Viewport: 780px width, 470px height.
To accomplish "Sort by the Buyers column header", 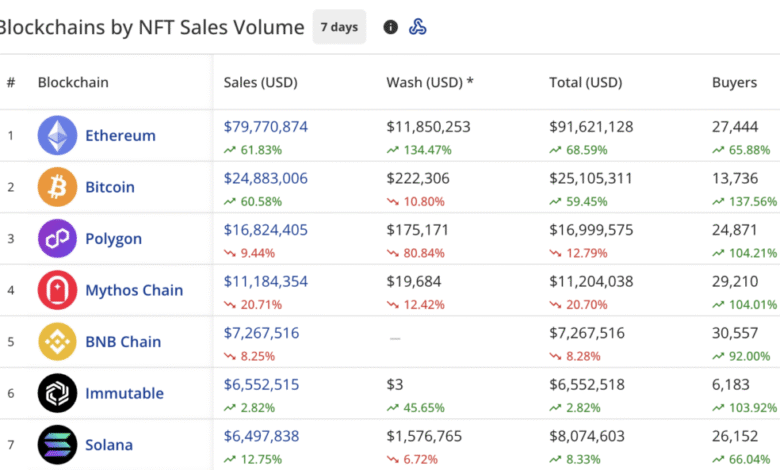I will coord(734,83).
